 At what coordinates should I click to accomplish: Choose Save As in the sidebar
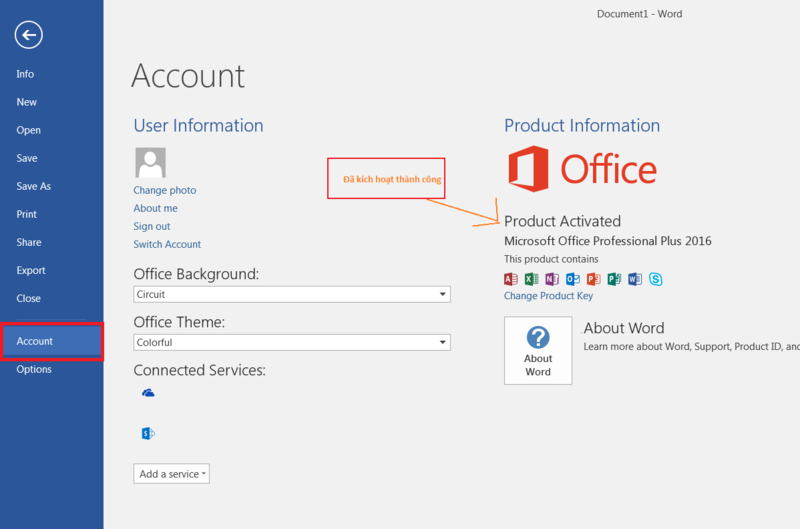34,186
